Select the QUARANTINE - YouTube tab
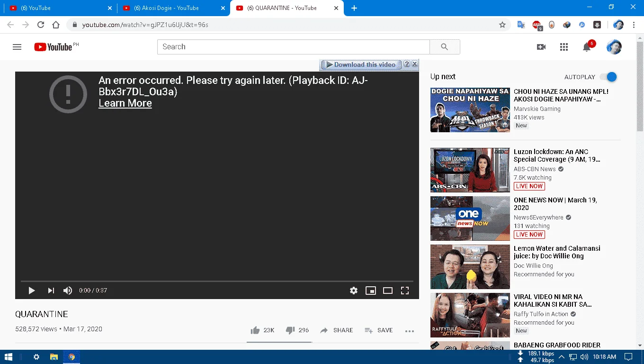The height and width of the screenshot is (364, 644). [x=286, y=8]
